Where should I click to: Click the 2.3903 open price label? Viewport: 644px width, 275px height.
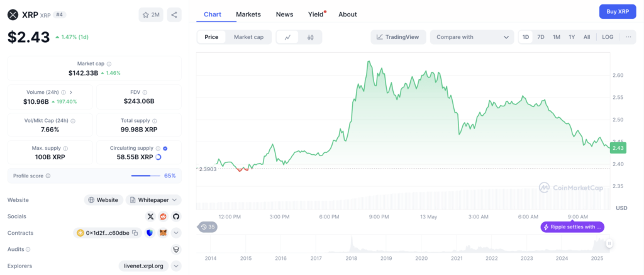[x=207, y=169]
